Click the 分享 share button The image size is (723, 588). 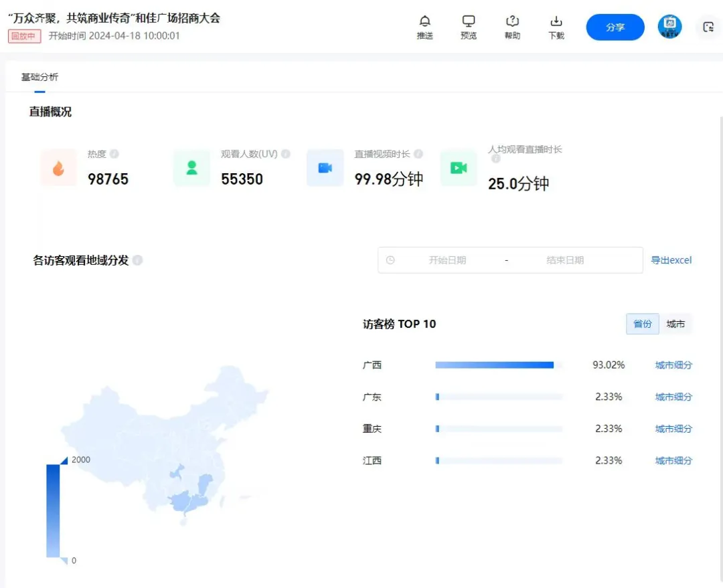coord(615,27)
